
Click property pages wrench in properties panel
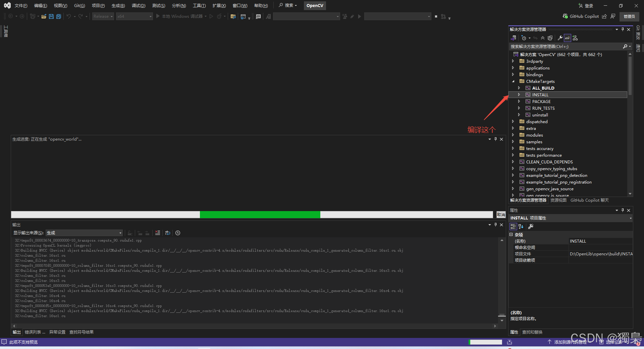pyautogui.click(x=531, y=227)
